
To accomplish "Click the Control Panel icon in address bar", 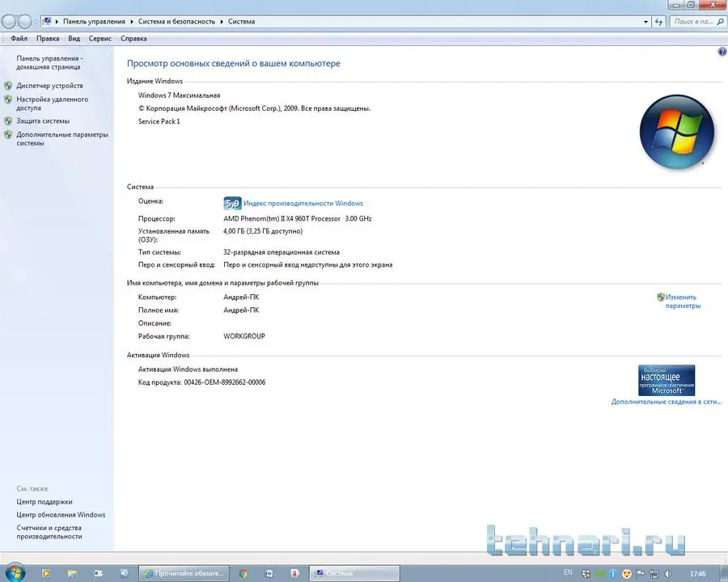I will click(47, 21).
